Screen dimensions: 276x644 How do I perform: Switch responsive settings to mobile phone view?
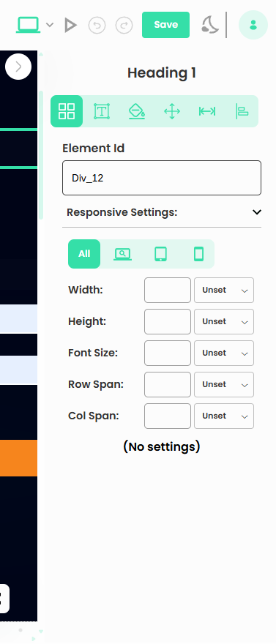click(x=199, y=254)
